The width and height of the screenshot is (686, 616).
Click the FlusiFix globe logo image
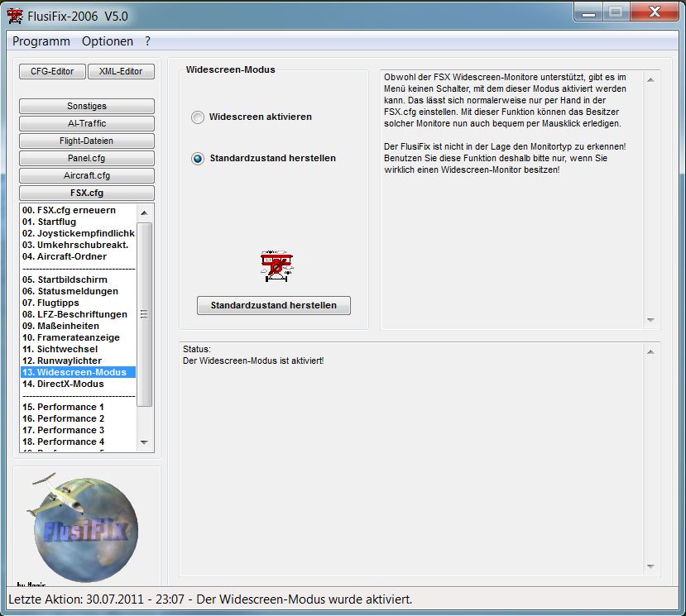(82, 528)
